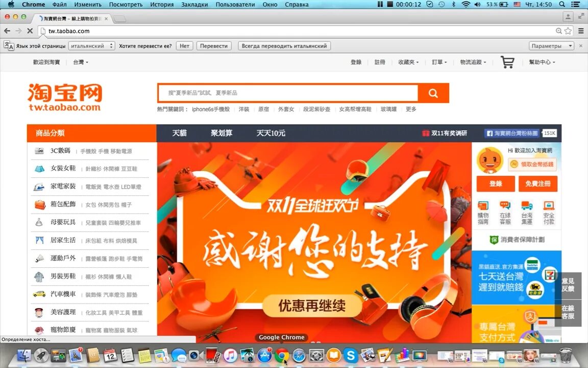
Task: Expand the 收藏夾 favorites dropdown
Action: point(408,62)
